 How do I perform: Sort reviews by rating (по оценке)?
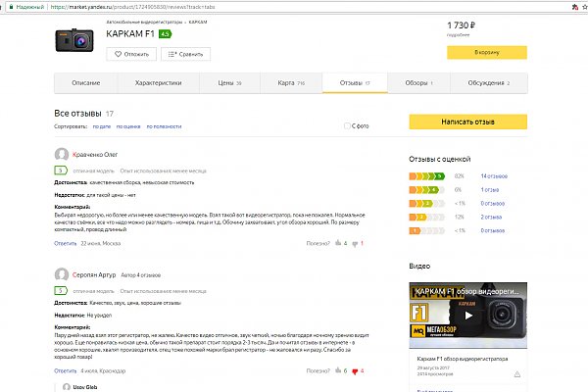click(x=128, y=127)
